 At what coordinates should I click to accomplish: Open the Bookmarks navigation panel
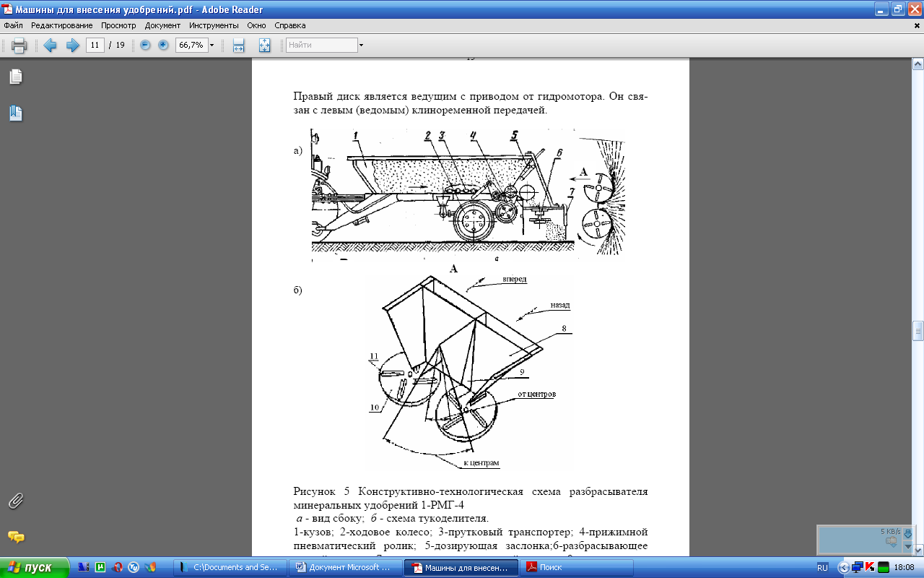[16, 113]
